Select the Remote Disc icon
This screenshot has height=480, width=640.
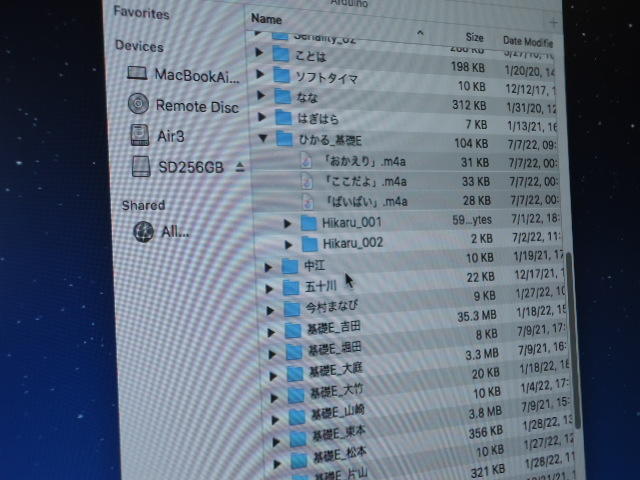[138, 104]
